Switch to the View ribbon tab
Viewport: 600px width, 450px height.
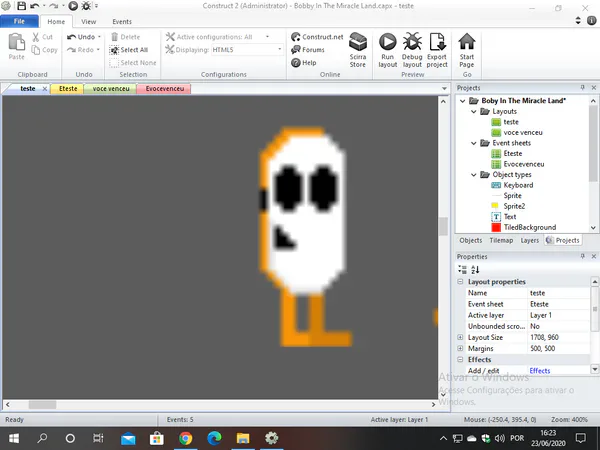tap(88, 22)
